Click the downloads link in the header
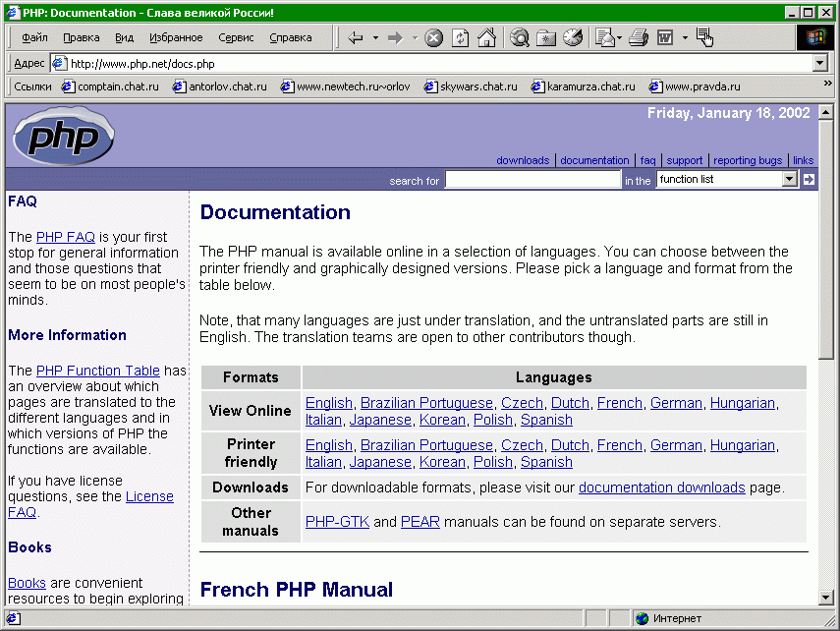The width and height of the screenshot is (840, 631). [523, 160]
